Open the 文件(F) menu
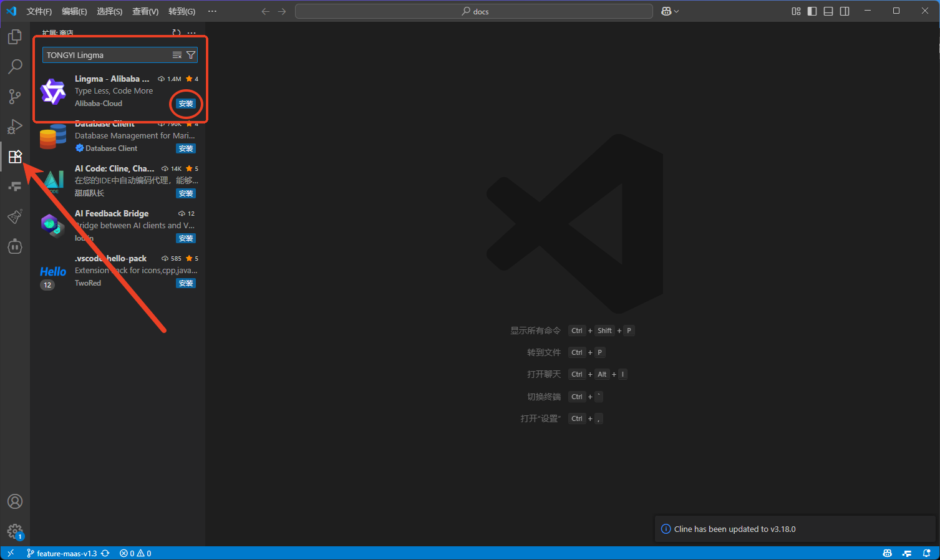 [39, 11]
